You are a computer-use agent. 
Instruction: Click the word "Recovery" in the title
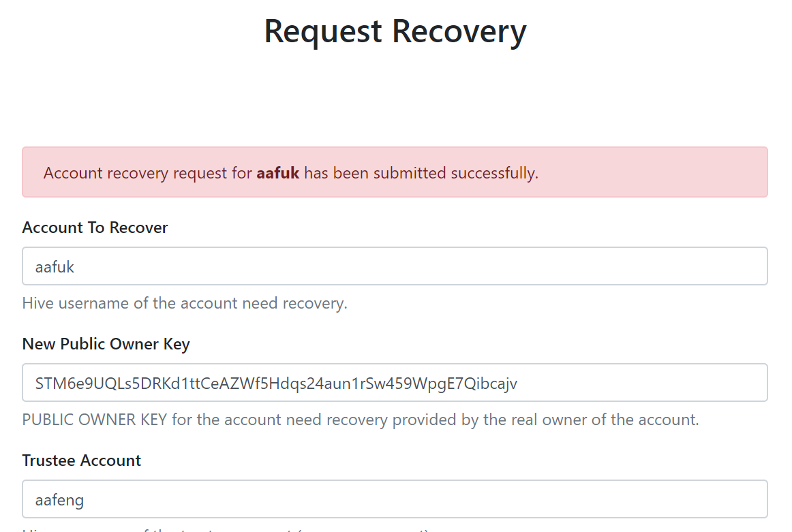point(459,32)
